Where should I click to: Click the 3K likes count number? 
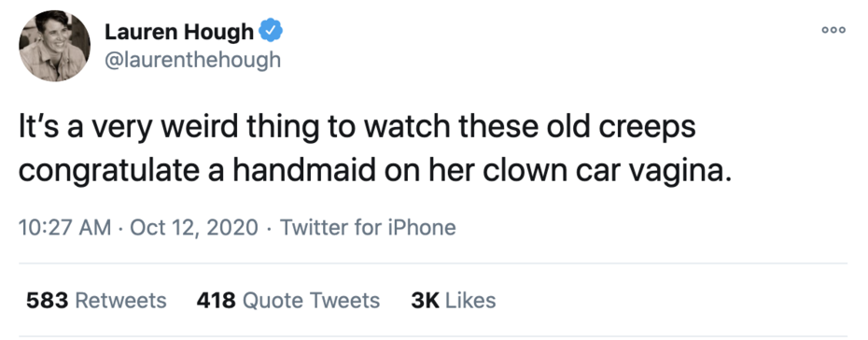click(x=426, y=301)
